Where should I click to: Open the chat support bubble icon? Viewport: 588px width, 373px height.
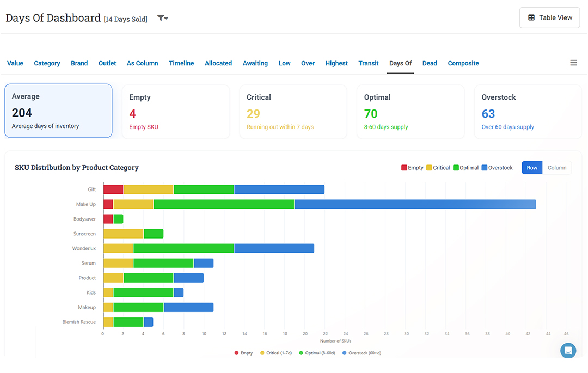coord(568,351)
